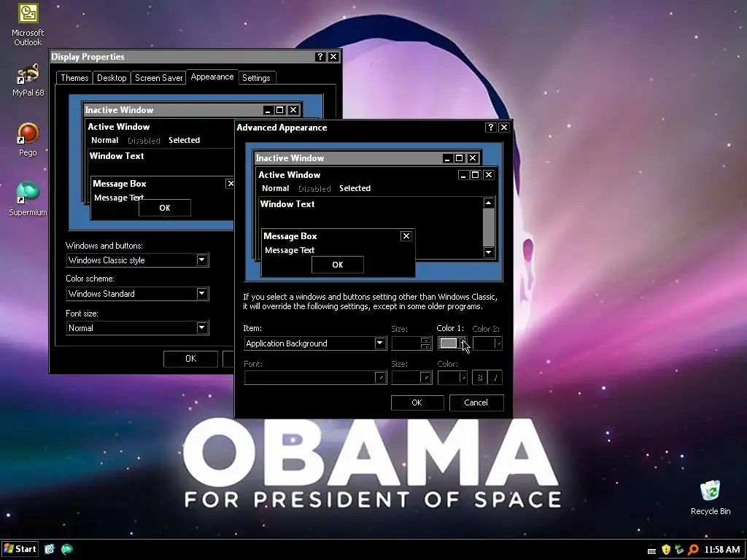Screen dimensions: 747x560
Task: Select the Pego desktop shortcut
Action: click(28, 139)
